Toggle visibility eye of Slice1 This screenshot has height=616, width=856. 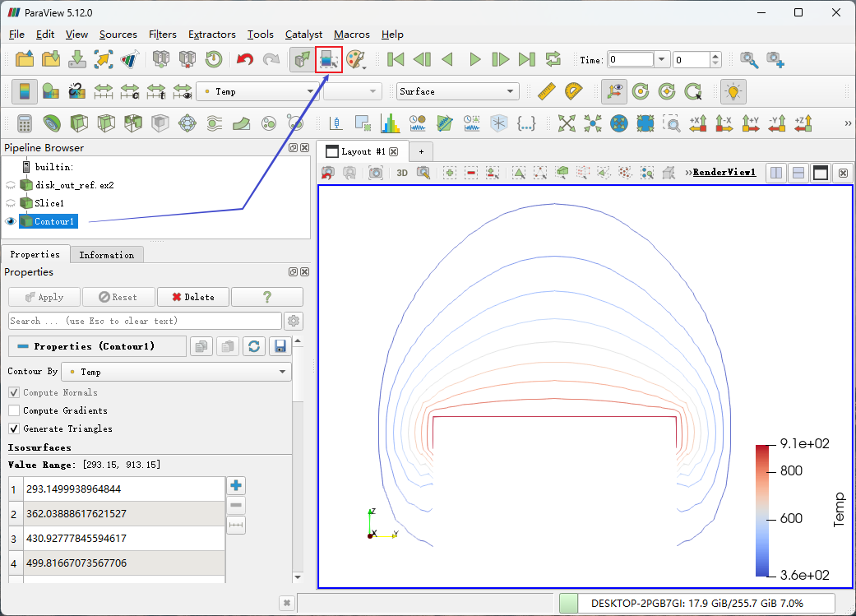coord(11,203)
